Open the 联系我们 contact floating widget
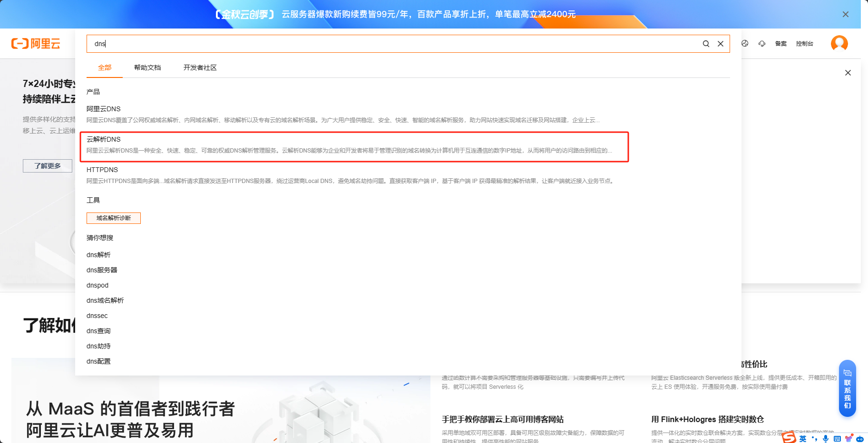The image size is (868, 443). (x=847, y=388)
